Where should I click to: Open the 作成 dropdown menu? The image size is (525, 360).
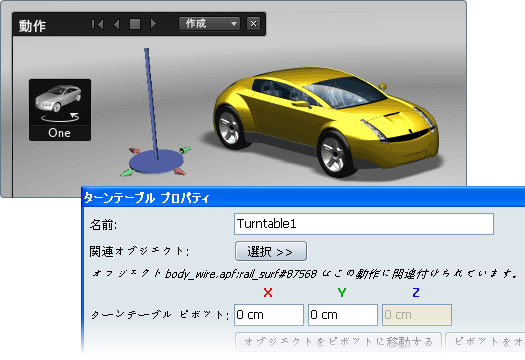click(209, 24)
